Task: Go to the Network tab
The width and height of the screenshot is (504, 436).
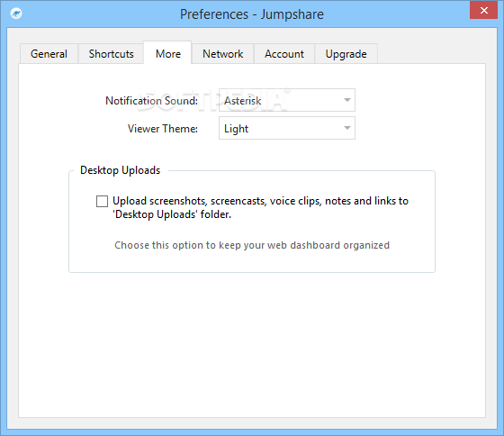Action: (223, 54)
